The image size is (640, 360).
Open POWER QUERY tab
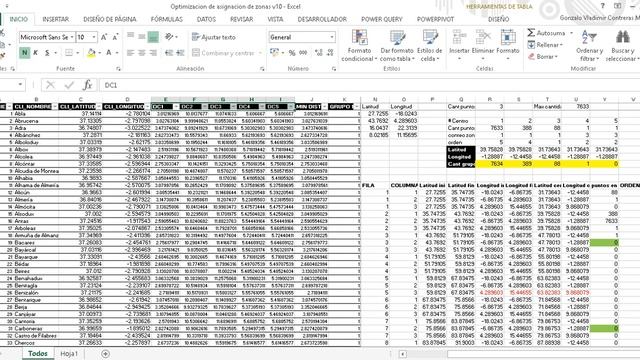pyautogui.click(x=381, y=19)
